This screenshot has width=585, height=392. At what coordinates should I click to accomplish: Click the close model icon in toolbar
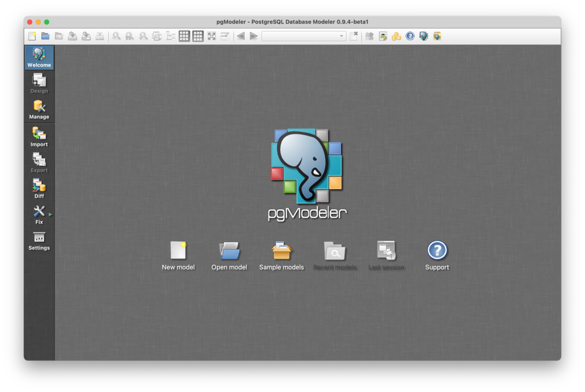click(354, 36)
